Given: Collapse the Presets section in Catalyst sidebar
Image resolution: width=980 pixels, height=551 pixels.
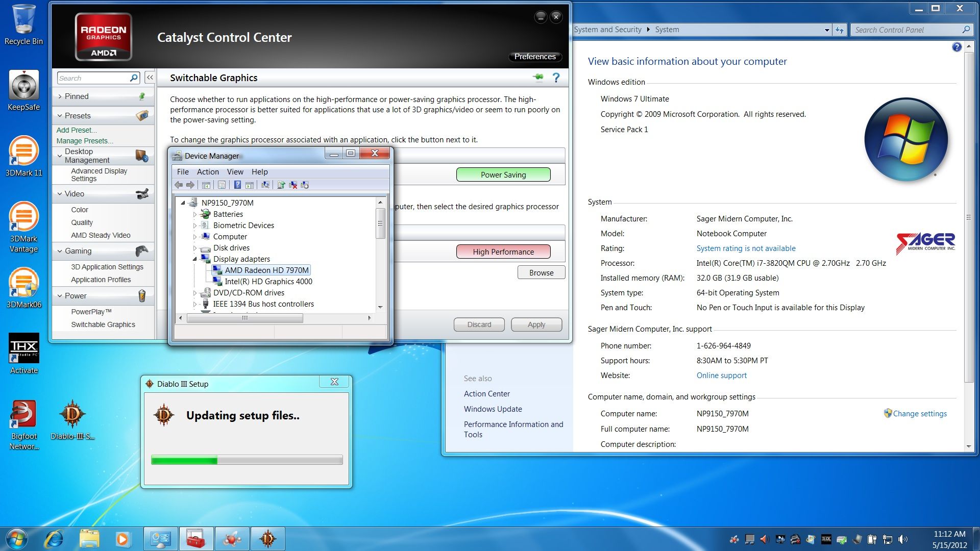Looking at the screenshot, I should coord(60,116).
